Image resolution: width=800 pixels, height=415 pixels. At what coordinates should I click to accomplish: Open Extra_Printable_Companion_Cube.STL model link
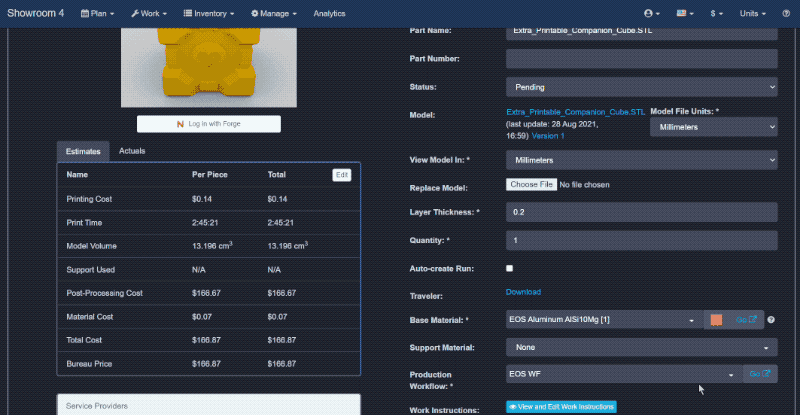pos(575,112)
